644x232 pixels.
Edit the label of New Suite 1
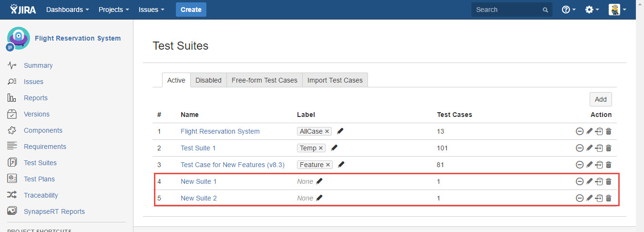click(x=319, y=181)
